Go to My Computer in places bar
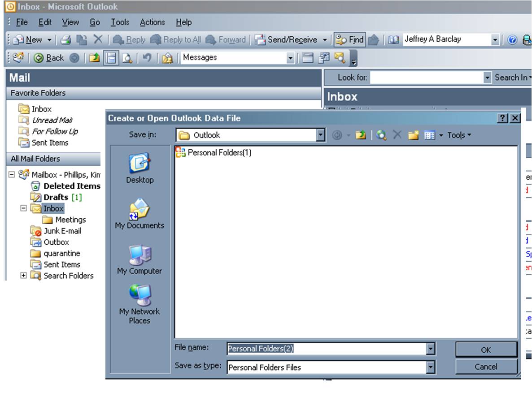The width and height of the screenshot is (532, 402). tap(140, 259)
